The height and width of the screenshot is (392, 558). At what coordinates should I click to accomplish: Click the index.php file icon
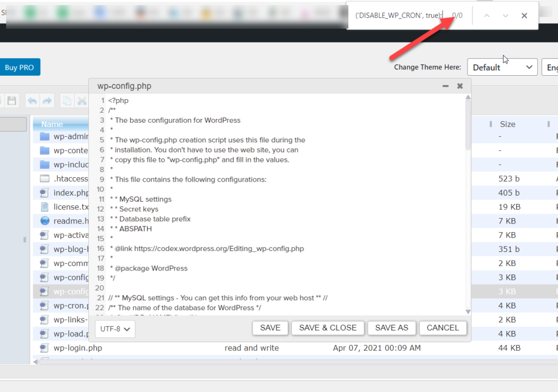(x=45, y=192)
